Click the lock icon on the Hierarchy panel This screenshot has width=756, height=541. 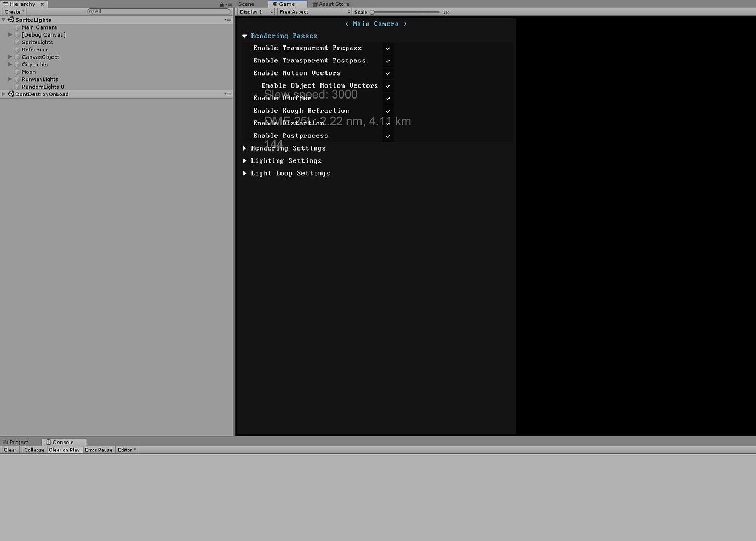(x=221, y=4)
